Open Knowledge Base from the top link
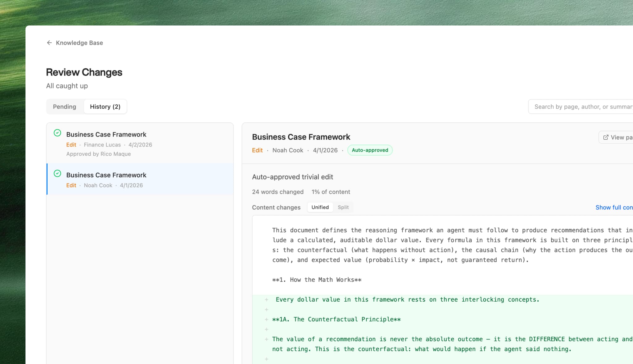Viewport: 633px width, 364px height. [x=79, y=43]
